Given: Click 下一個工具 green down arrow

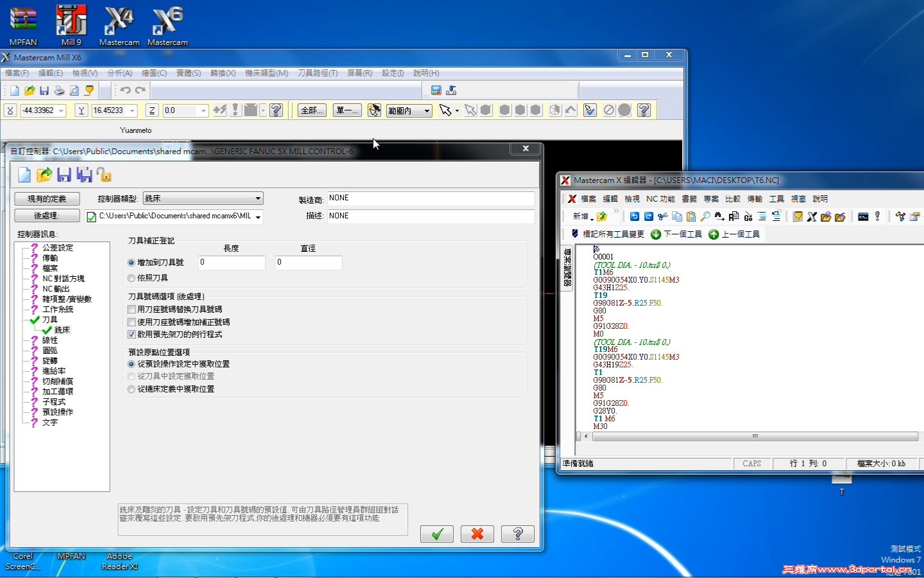Looking at the screenshot, I should [x=676, y=234].
